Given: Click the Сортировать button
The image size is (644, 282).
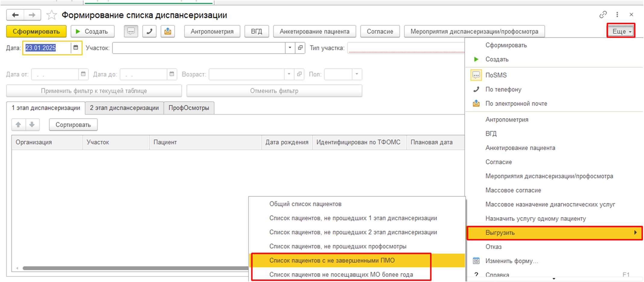Looking at the screenshot, I should [73, 125].
